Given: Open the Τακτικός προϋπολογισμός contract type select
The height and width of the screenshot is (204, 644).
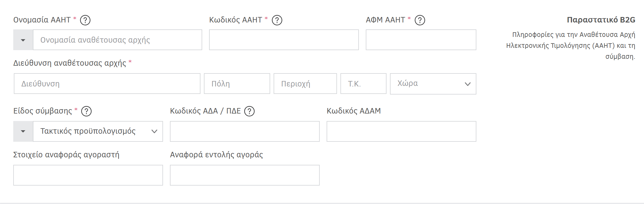Looking at the screenshot, I should [98, 131].
